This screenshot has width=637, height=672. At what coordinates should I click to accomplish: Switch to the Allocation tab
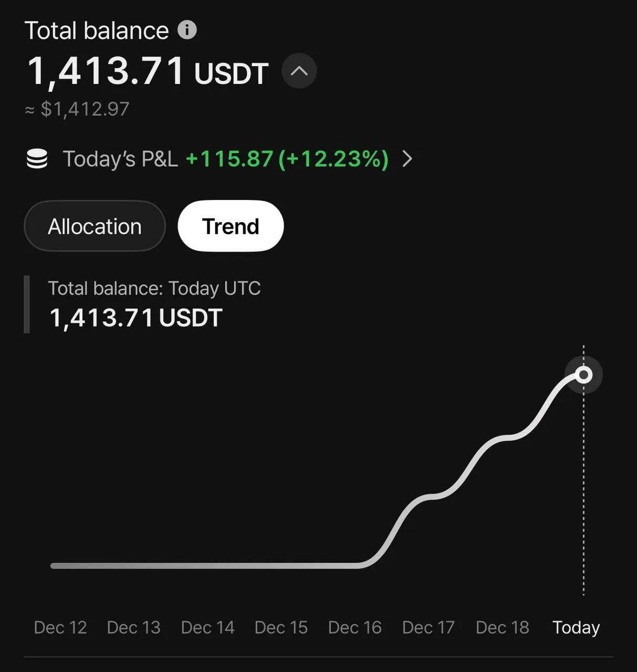point(95,226)
